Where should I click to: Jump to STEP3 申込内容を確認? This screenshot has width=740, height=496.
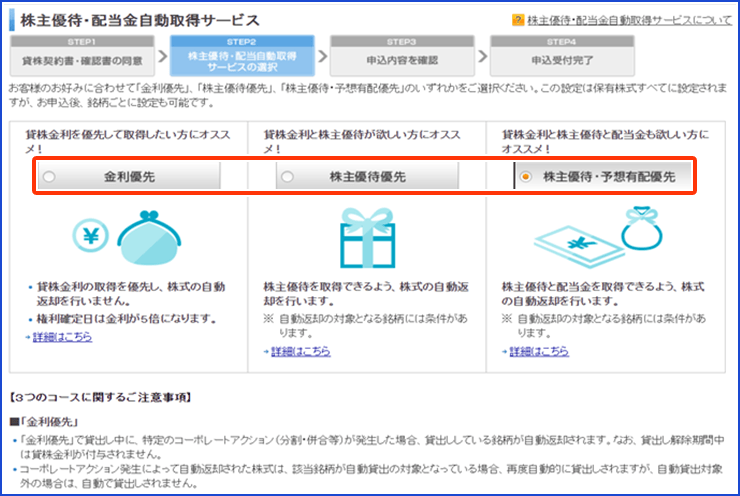(x=402, y=56)
